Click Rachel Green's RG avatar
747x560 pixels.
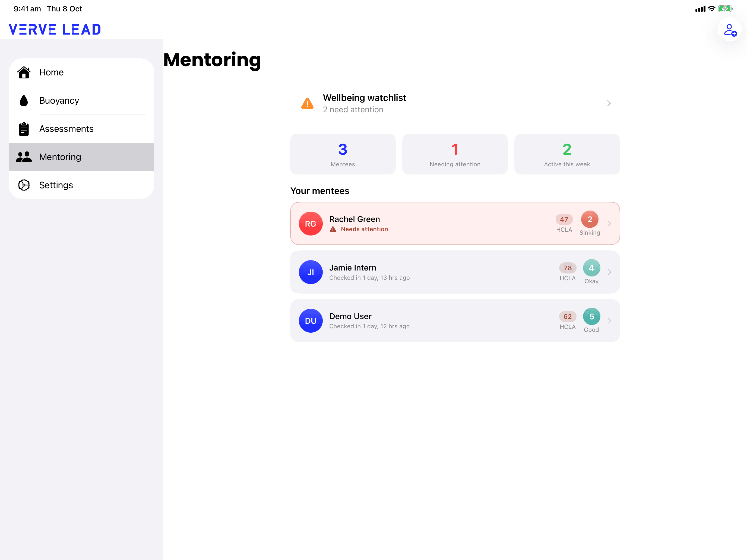click(311, 224)
